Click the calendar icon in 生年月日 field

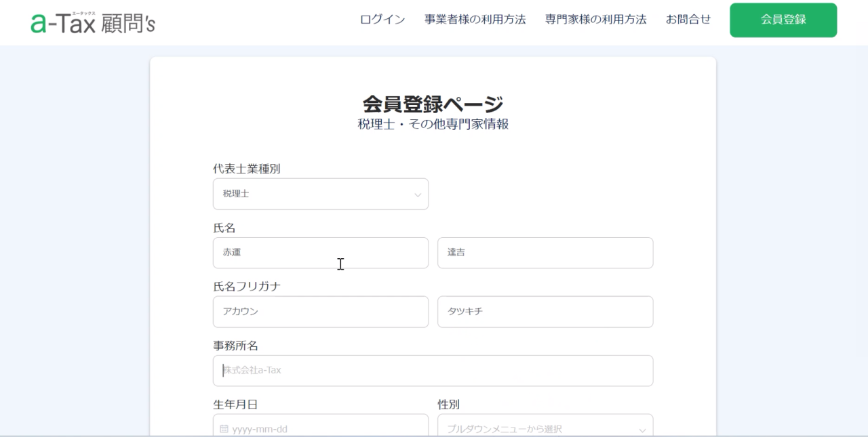pos(224,429)
